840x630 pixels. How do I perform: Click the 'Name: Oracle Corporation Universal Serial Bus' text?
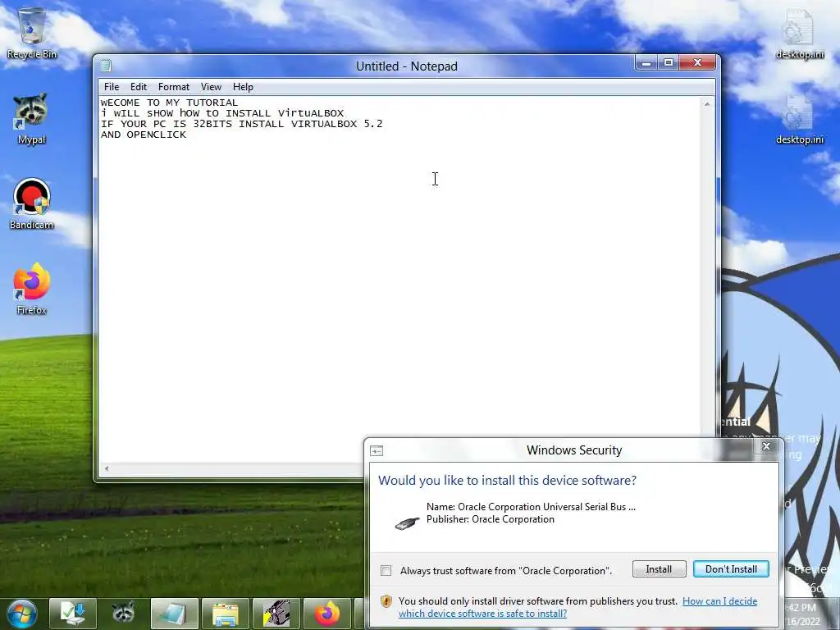531,507
